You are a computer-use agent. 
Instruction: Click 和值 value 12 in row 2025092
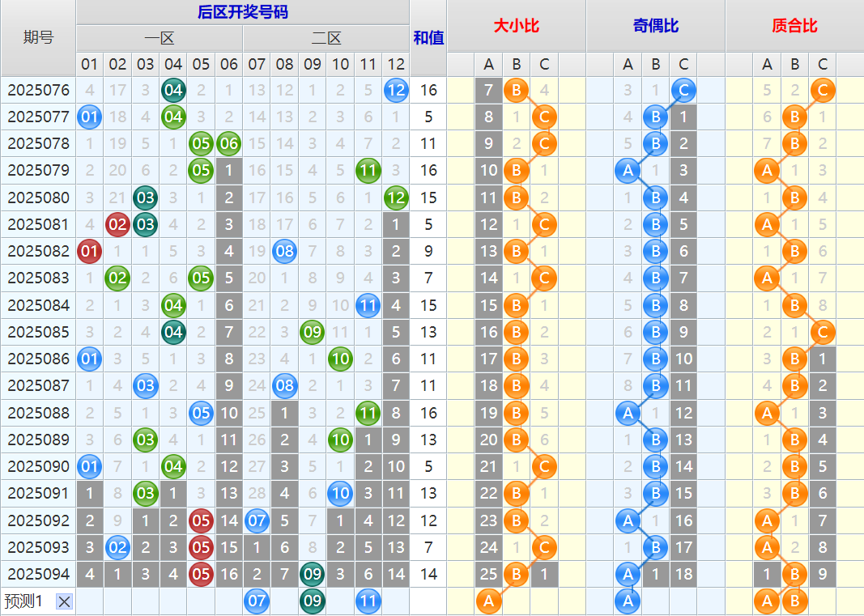pos(428,520)
